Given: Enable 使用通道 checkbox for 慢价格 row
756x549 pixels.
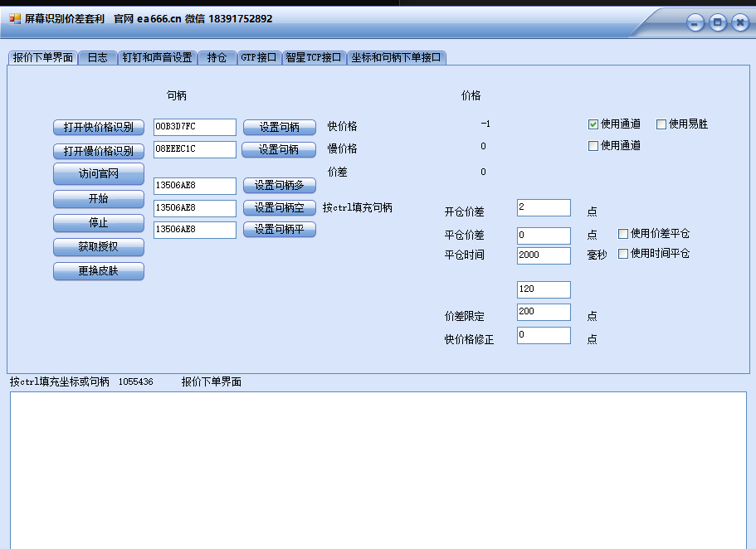Looking at the screenshot, I should click(x=593, y=146).
